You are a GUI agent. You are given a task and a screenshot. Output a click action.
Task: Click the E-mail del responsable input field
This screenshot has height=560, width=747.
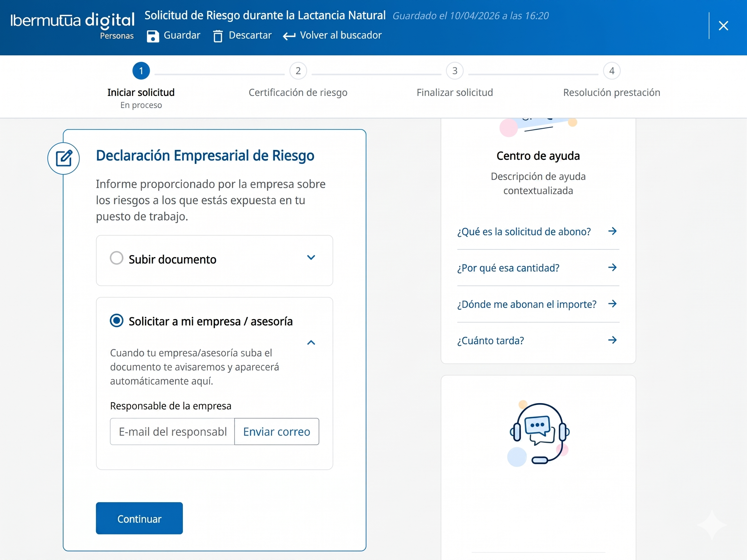172,432
